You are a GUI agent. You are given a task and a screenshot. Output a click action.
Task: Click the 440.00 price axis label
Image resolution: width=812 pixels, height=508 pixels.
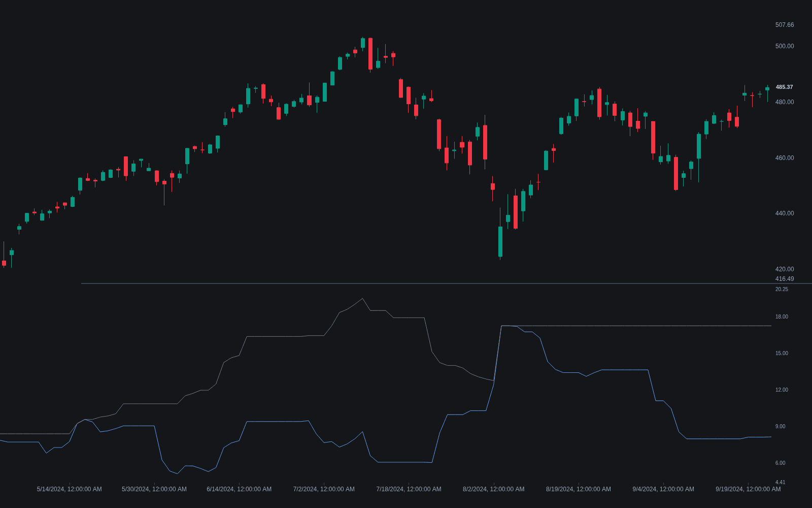[x=785, y=213]
